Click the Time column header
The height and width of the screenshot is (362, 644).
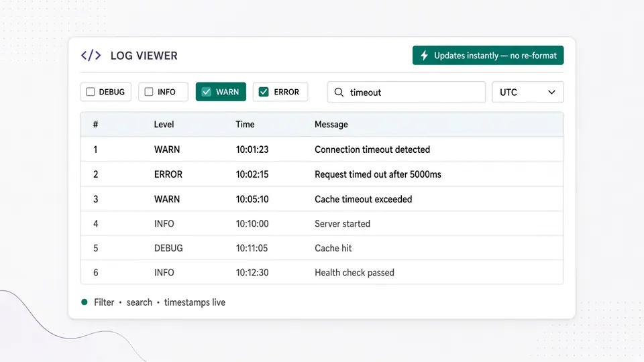click(x=245, y=125)
